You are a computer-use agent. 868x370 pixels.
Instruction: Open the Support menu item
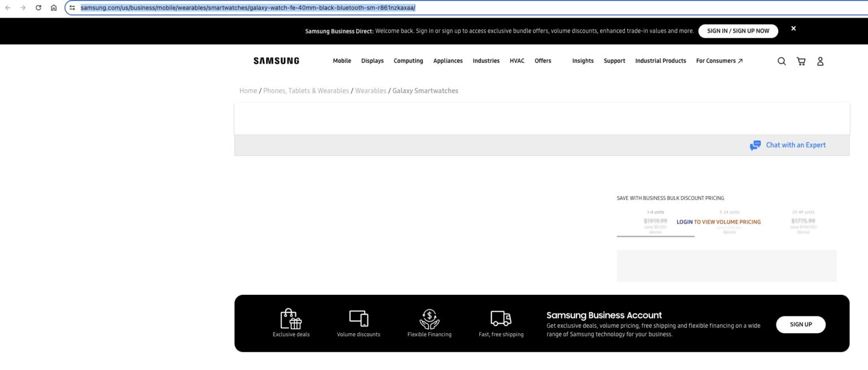(614, 60)
